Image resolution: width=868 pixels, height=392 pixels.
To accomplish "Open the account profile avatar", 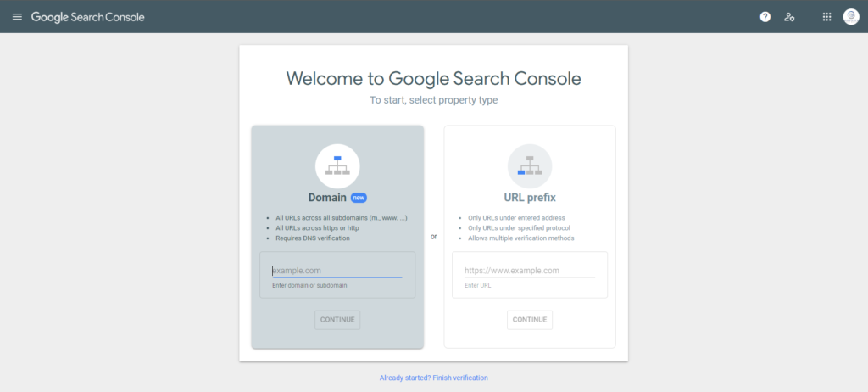I will click(851, 17).
